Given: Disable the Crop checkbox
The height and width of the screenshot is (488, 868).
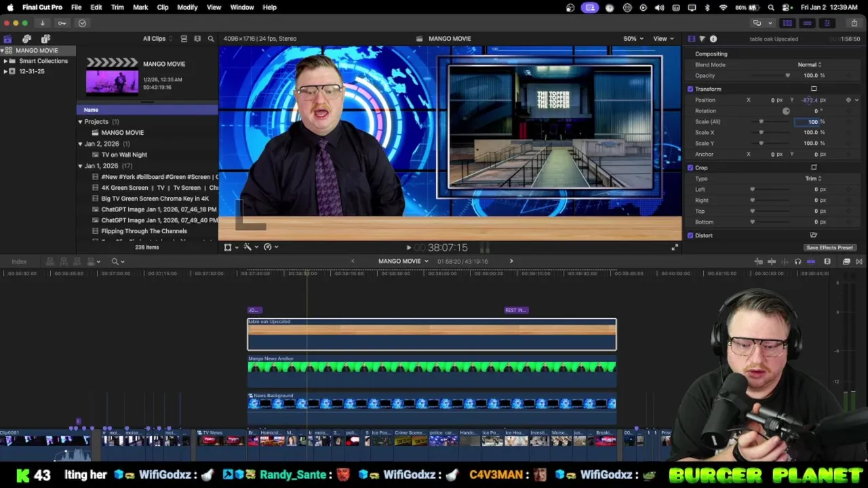Looking at the screenshot, I should [x=690, y=167].
